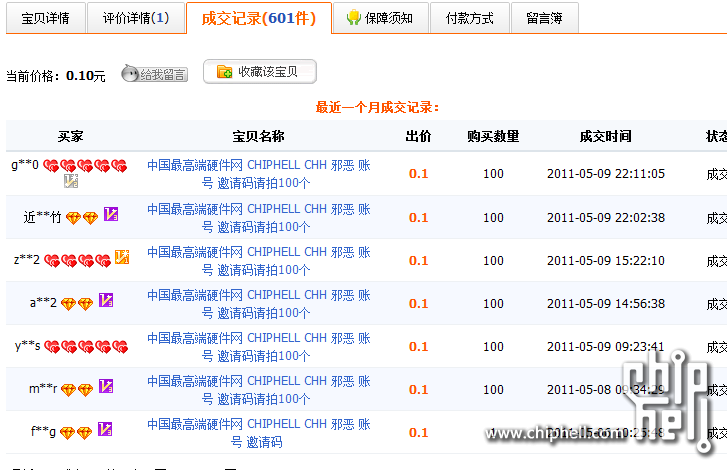Click the 买家 column header
The image size is (727, 470).
point(70,136)
